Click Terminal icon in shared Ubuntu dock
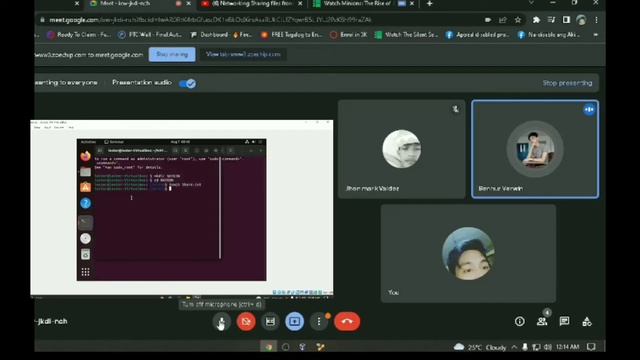 click(85, 222)
